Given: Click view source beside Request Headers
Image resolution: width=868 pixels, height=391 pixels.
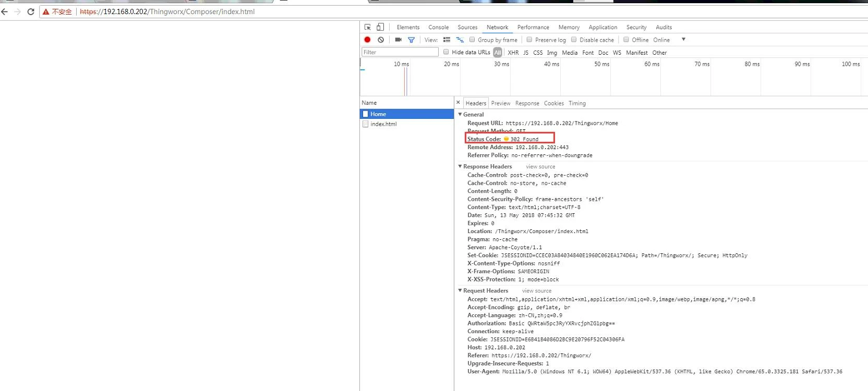Looking at the screenshot, I should [x=537, y=291].
